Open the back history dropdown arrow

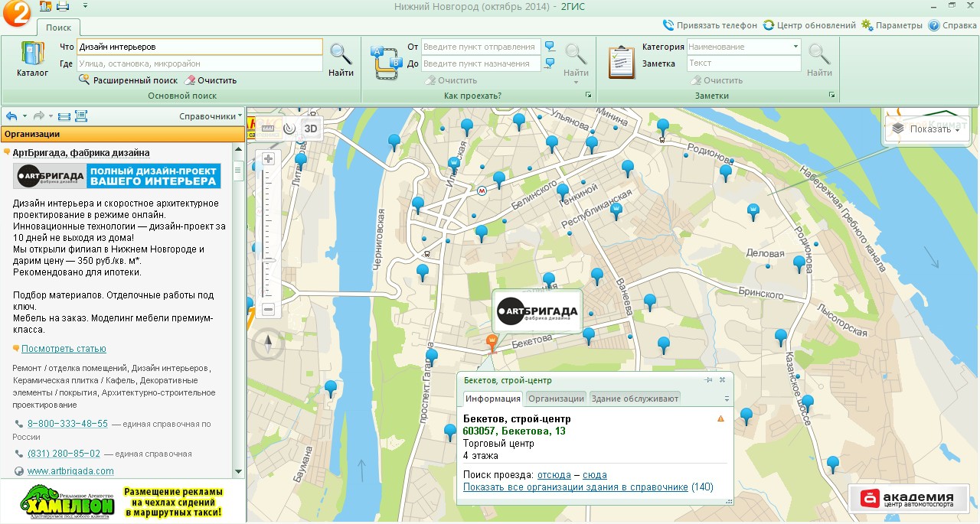pos(24,116)
